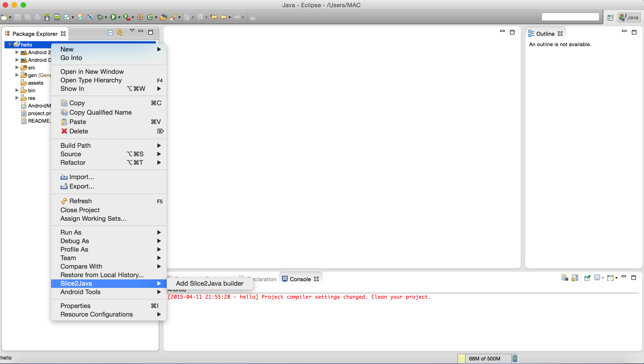Click the green Run button
This screenshot has width=644, height=364.
tap(113, 17)
